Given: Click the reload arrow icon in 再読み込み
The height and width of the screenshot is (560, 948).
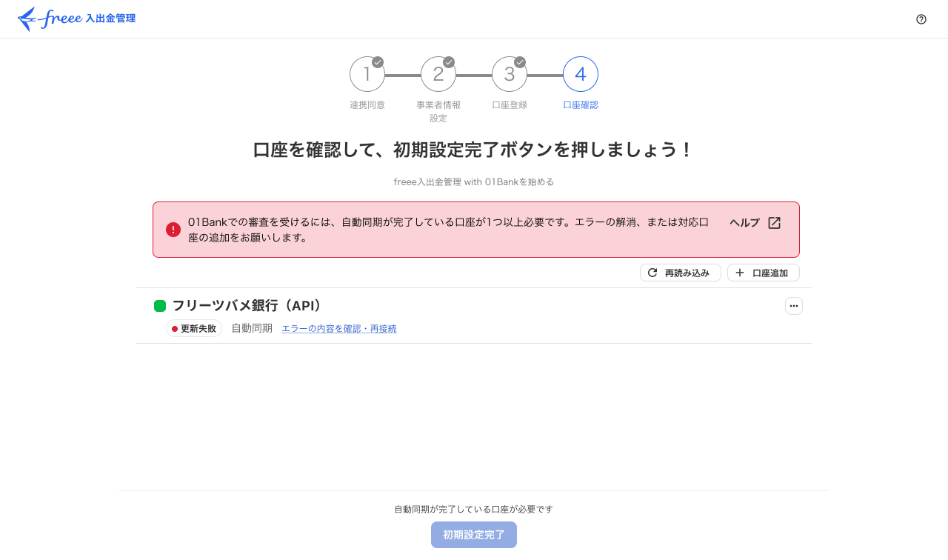Looking at the screenshot, I should [652, 273].
